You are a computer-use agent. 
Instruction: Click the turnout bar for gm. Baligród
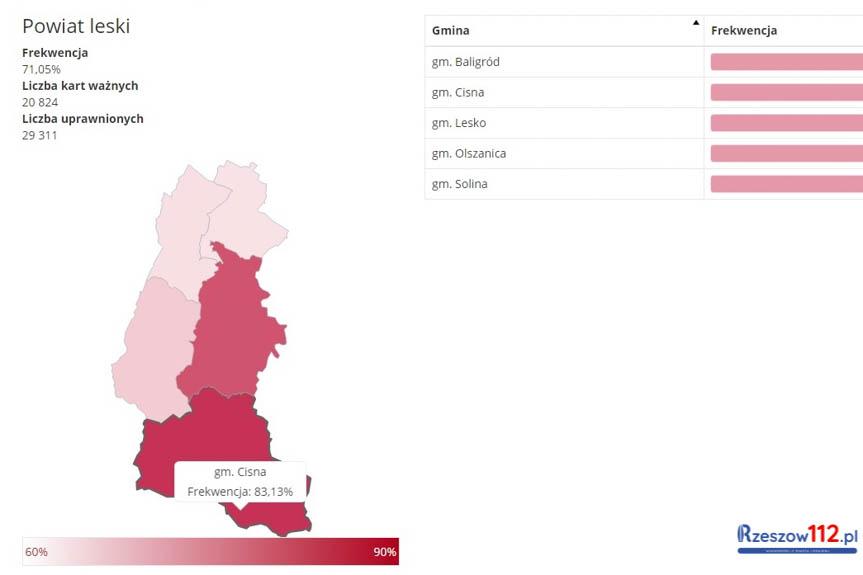[786, 62]
